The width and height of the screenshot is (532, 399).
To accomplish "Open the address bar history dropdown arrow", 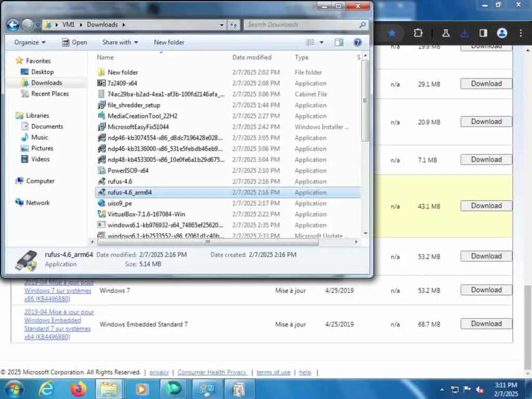I will (x=221, y=25).
